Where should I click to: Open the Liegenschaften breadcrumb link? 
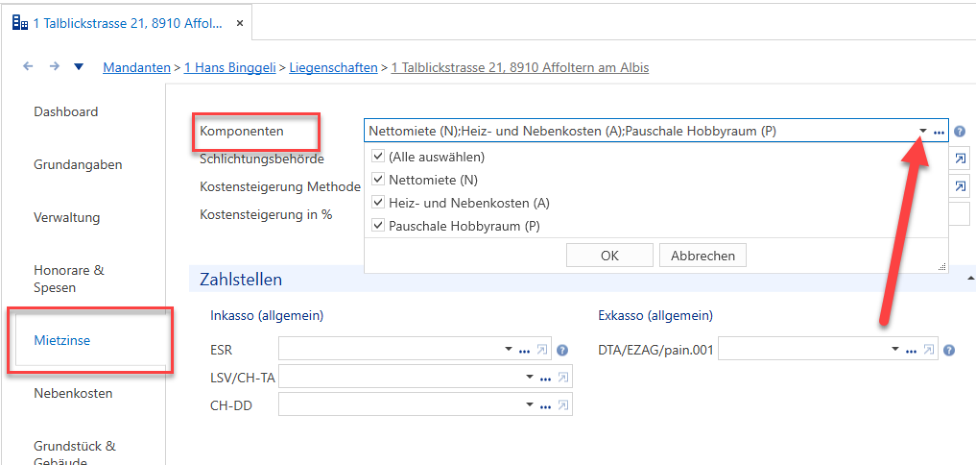pyautogui.click(x=333, y=67)
